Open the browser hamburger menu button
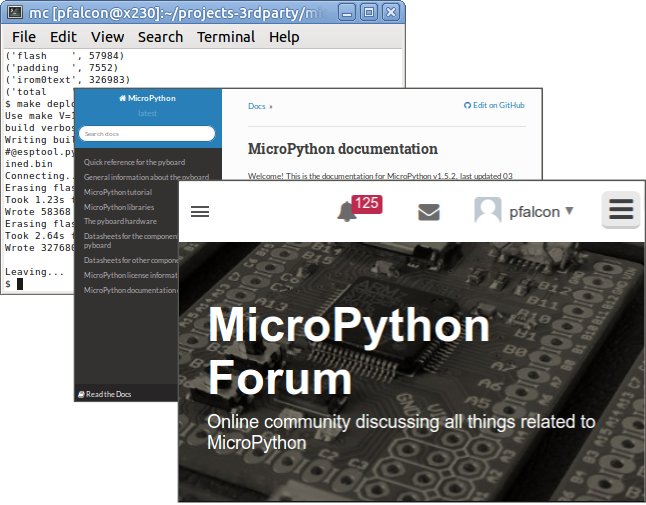Image resolution: width=646 pixels, height=505 pixels. pyautogui.click(x=621, y=210)
